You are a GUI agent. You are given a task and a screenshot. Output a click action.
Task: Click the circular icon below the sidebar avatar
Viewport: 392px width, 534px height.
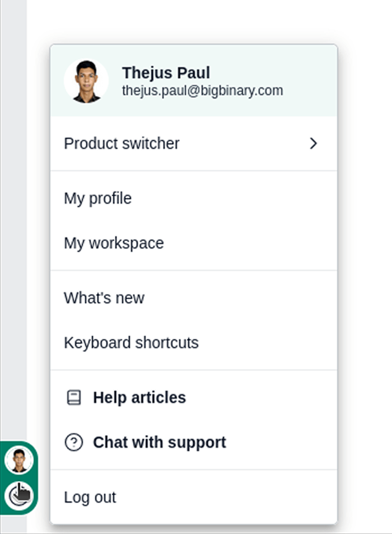[19, 495]
